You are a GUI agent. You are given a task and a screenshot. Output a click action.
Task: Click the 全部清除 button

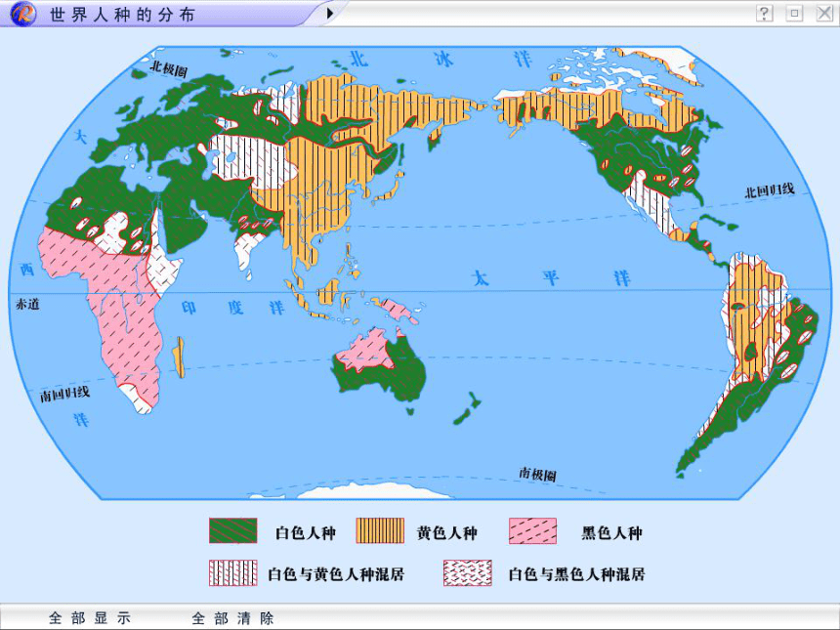[233, 618]
